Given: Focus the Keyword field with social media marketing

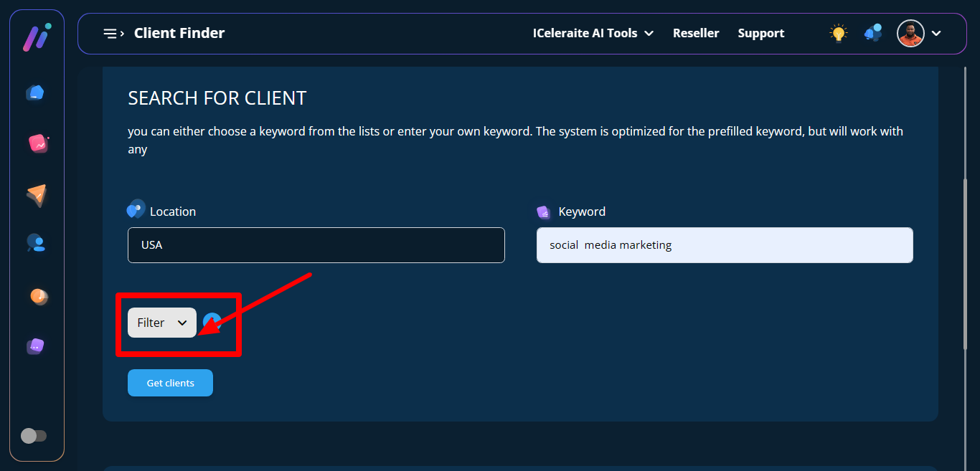Looking at the screenshot, I should click(x=724, y=245).
